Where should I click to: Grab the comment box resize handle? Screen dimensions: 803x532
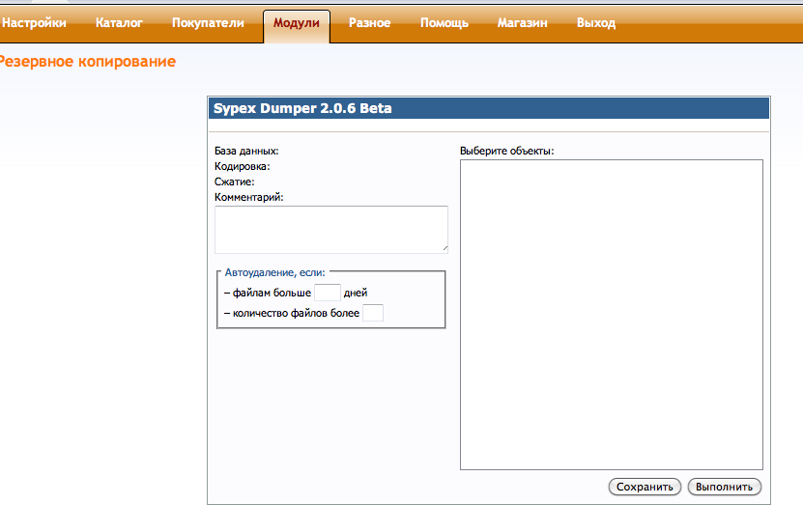click(x=444, y=248)
